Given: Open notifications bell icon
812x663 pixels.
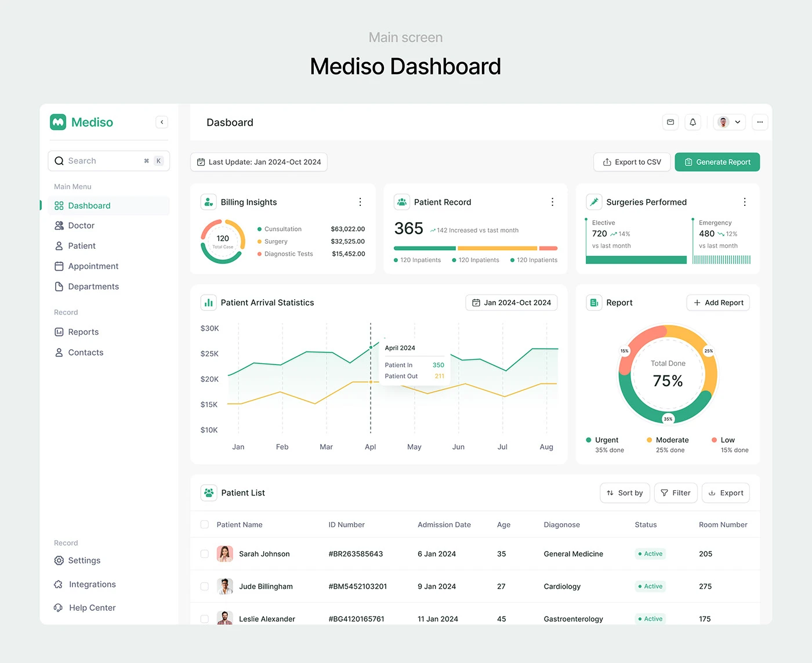Looking at the screenshot, I should (x=693, y=122).
